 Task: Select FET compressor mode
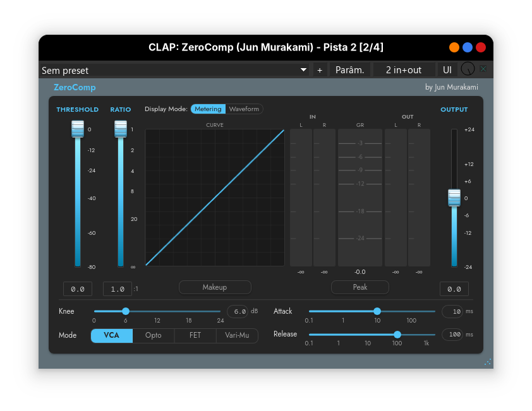(x=195, y=335)
